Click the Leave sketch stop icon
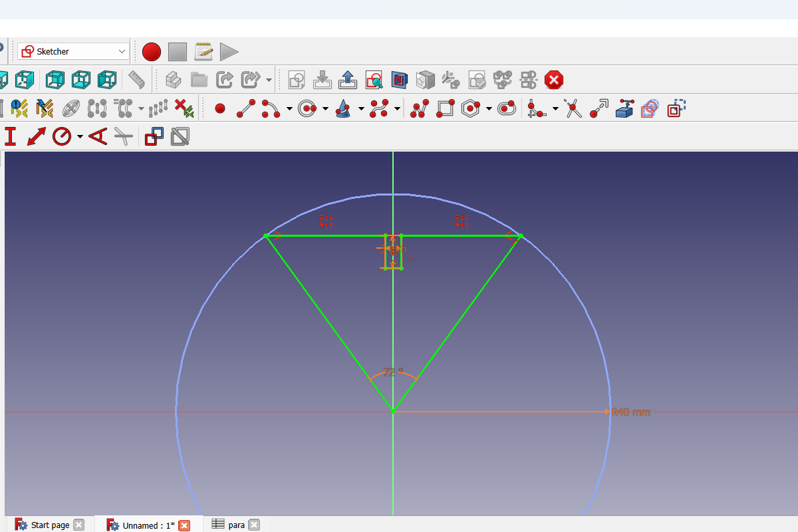This screenshot has height=532, width=798. (x=553, y=79)
